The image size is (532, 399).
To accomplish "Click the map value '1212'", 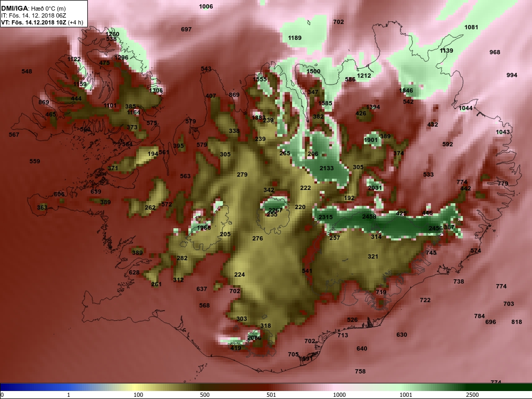I will [x=364, y=76].
